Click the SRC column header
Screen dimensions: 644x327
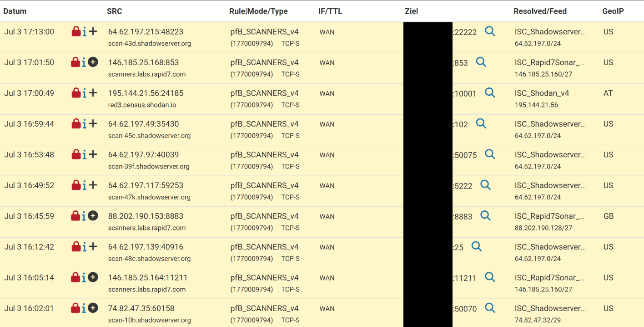[115, 11]
